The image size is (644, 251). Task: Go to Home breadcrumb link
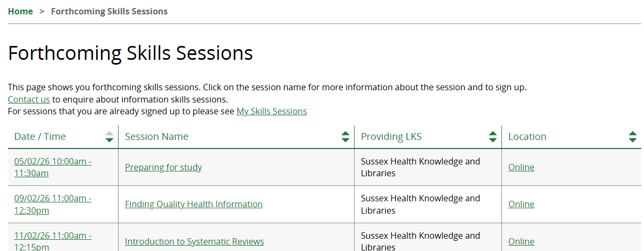[20, 11]
